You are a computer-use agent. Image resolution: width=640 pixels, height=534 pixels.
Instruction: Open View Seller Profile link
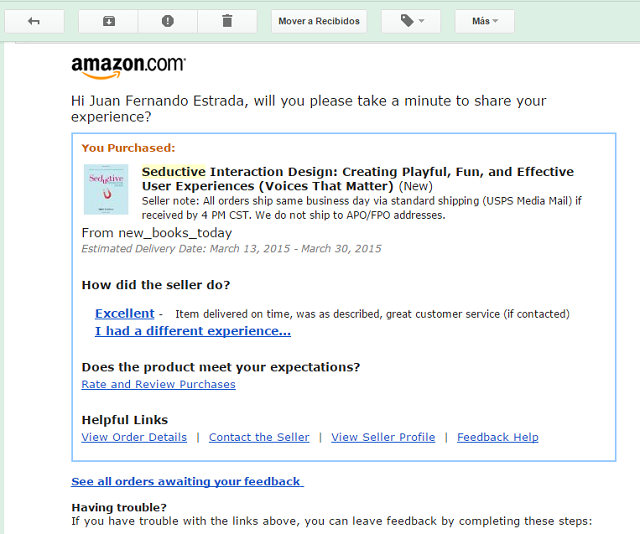coord(383,437)
